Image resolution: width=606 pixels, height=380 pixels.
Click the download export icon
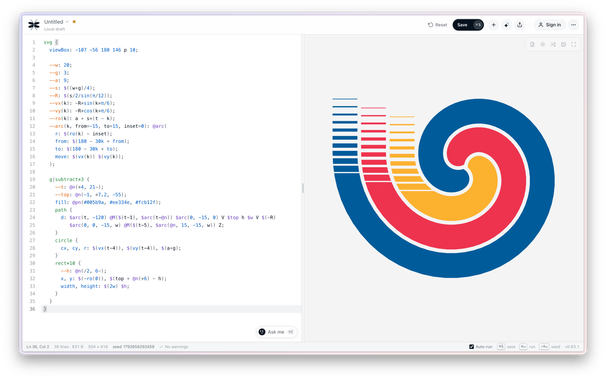pos(520,25)
